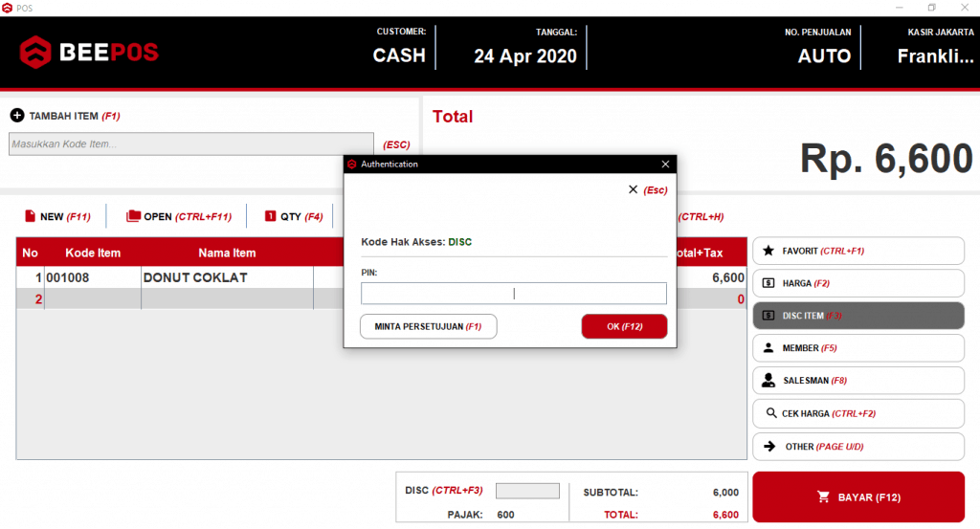980x529 pixels.
Task: Click CUSTOMER value CASH
Action: click(399, 55)
